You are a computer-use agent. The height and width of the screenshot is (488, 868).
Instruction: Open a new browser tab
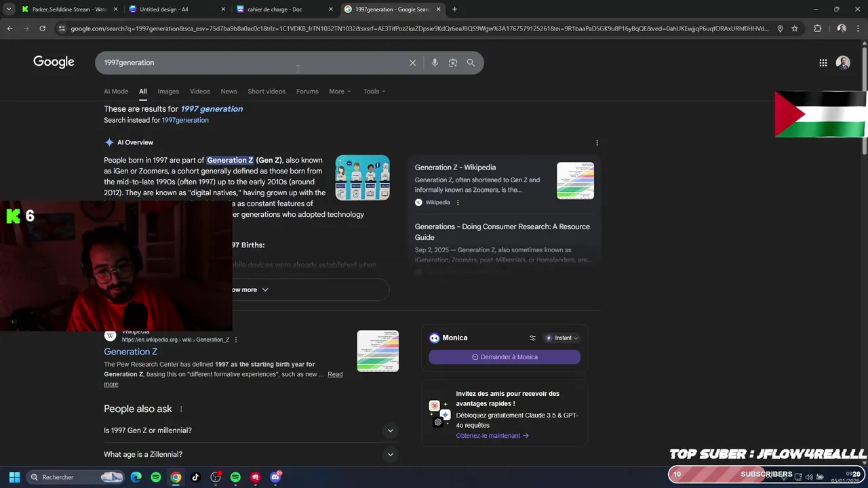(454, 9)
